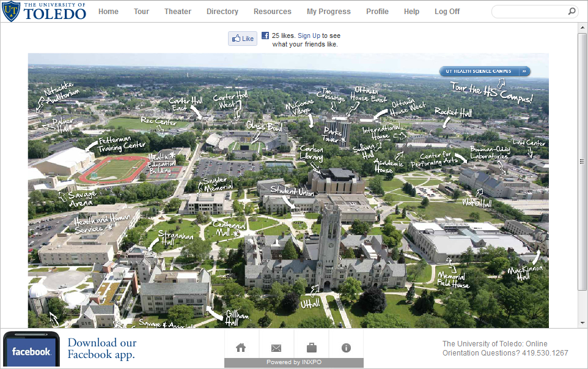Viewport: 588px width, 369px height.
Task: Select the Gillham Hall label
Action: click(x=237, y=318)
